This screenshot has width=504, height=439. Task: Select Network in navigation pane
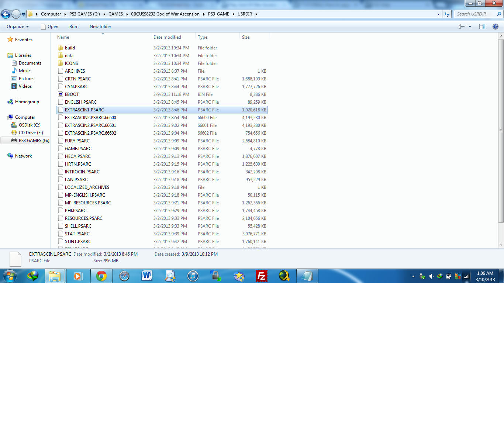click(23, 156)
